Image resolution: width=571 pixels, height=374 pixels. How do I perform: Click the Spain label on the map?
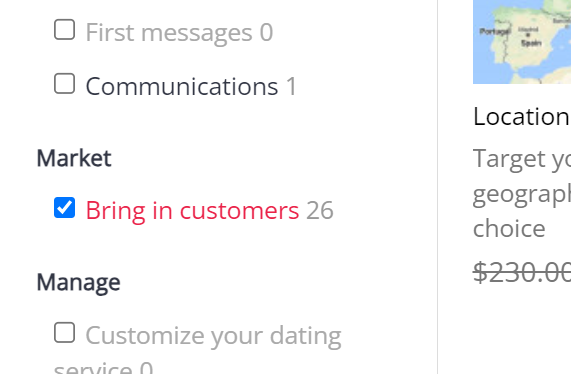coord(531,43)
